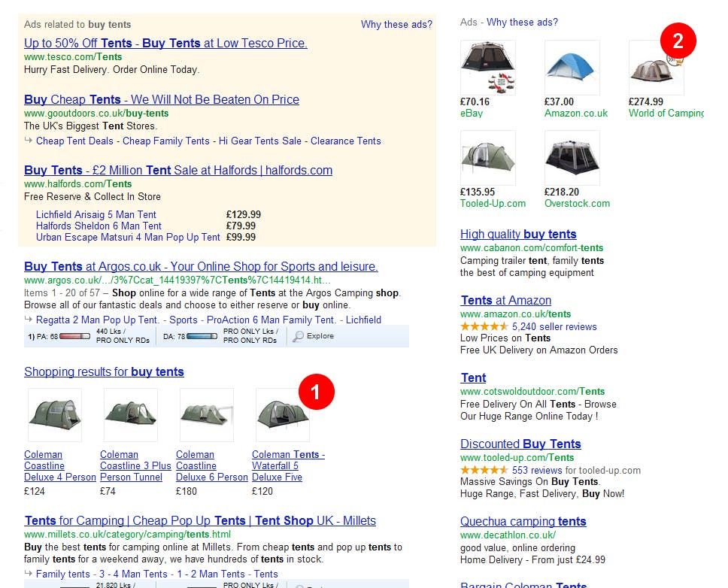Open the blue Amazon.co.uk tent thumbnail
The height and width of the screenshot is (588, 728).
572,67
